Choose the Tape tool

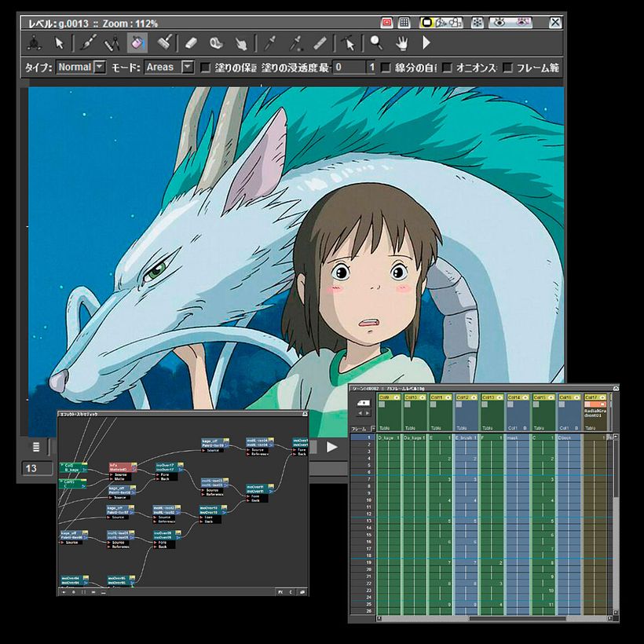pos(216,42)
